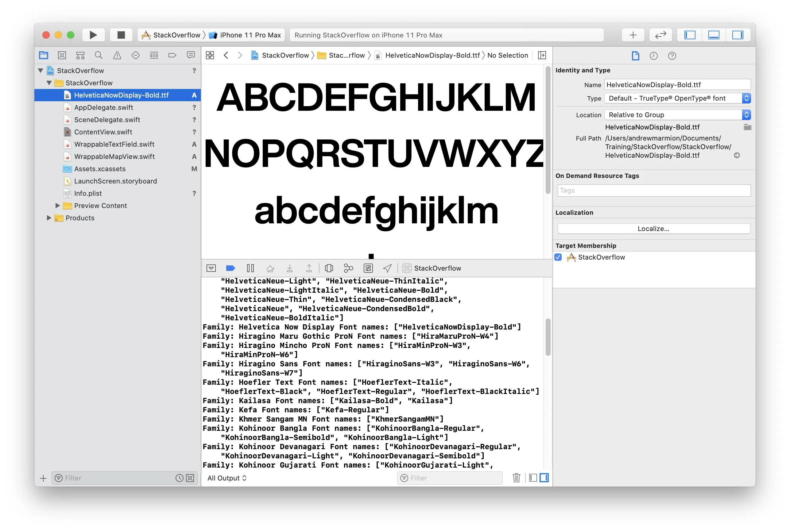The image size is (790, 532).
Task: Hide the left Navigator panel
Action: click(690, 35)
